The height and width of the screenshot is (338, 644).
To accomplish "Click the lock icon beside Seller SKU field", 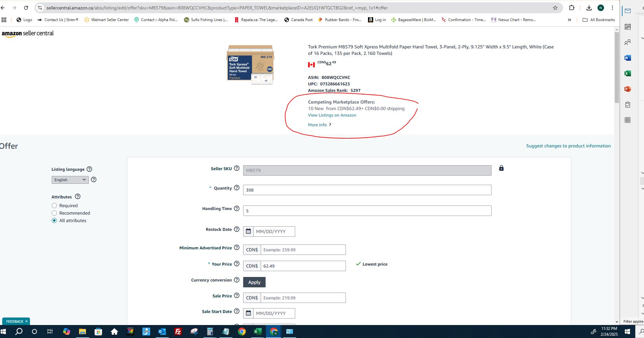I will pos(501,168).
